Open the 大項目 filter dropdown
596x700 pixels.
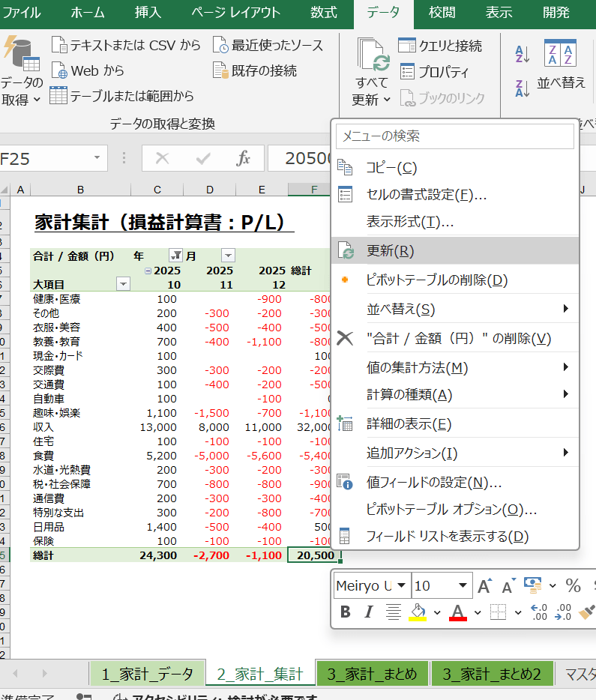tap(123, 283)
